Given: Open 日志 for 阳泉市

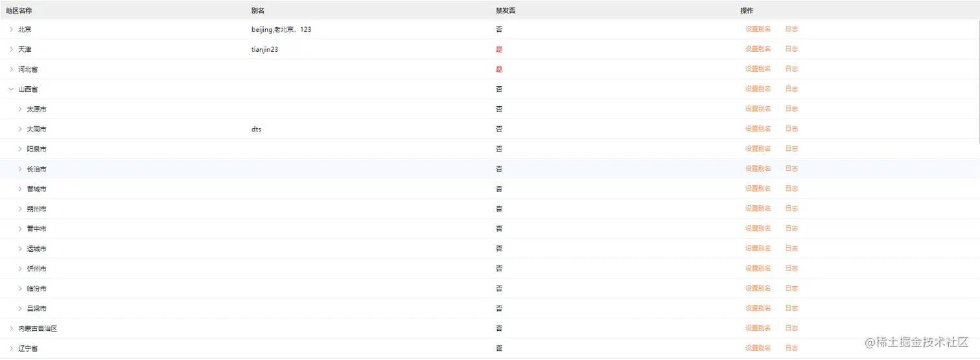Looking at the screenshot, I should pyautogui.click(x=791, y=149).
